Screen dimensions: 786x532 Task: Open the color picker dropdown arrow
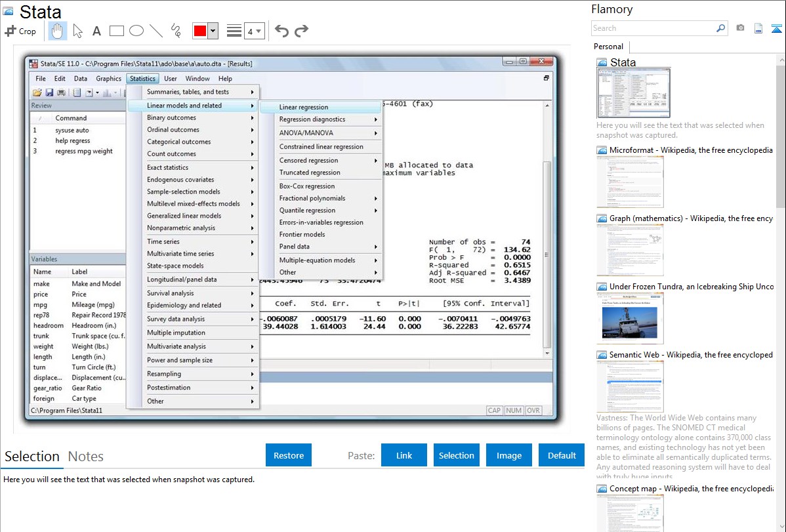coord(213,31)
